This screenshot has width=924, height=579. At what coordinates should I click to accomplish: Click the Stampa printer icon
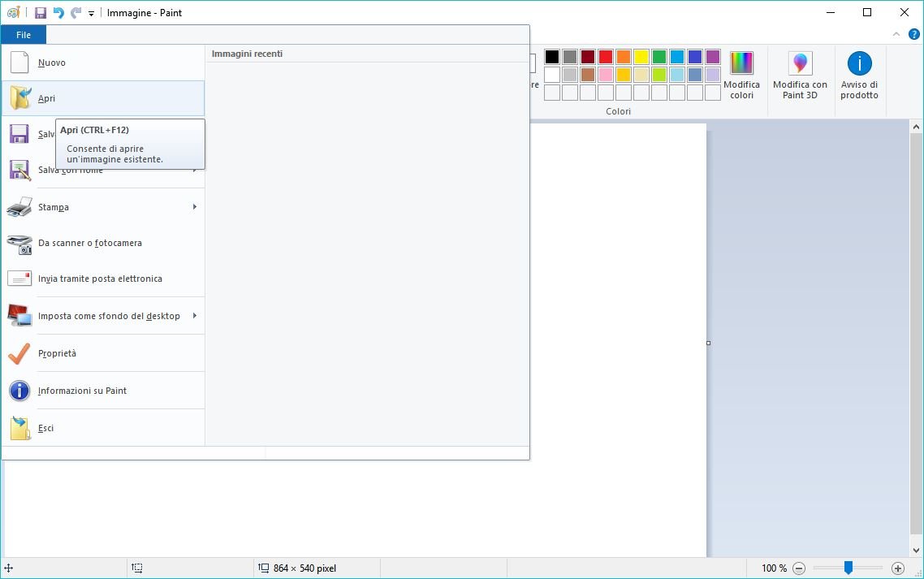coord(19,207)
